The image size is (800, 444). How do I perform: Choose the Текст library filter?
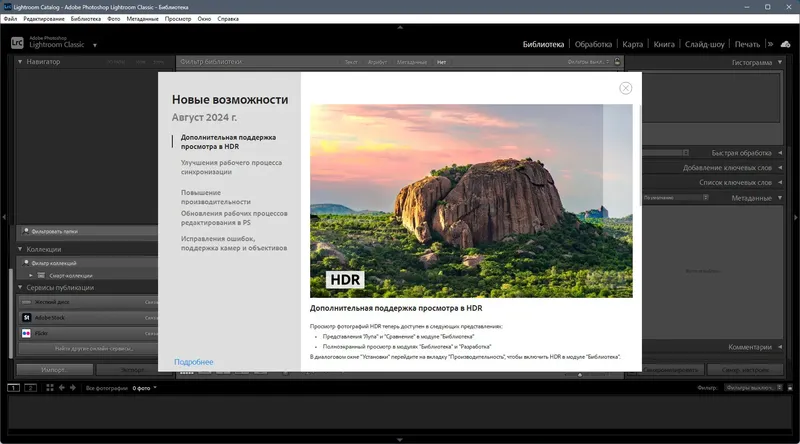click(351, 62)
